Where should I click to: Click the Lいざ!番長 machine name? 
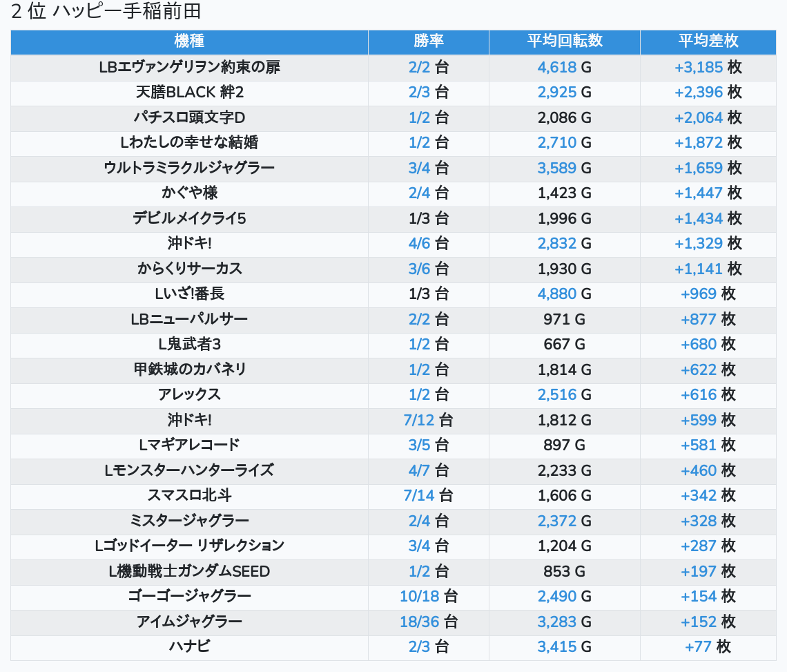(189, 294)
